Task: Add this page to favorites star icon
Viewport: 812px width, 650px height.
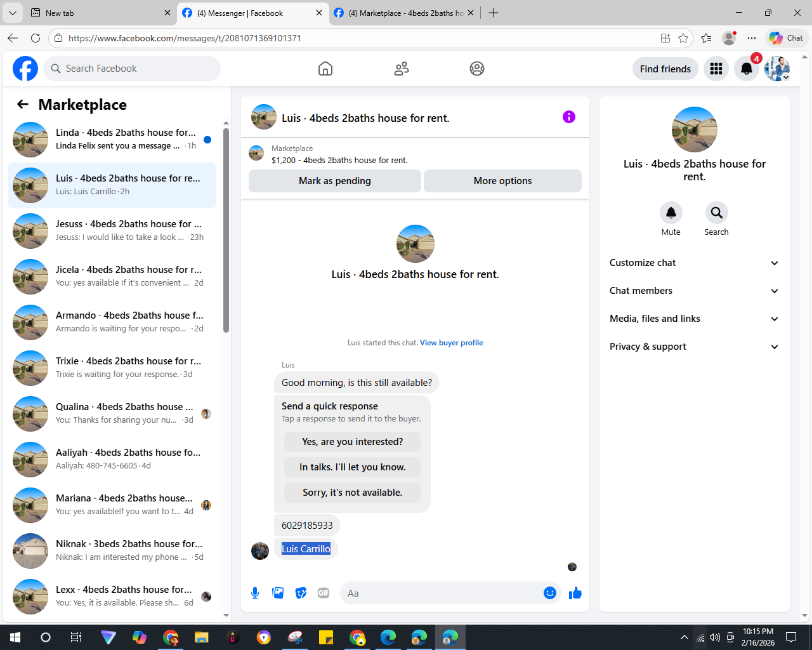Action: coord(683,38)
